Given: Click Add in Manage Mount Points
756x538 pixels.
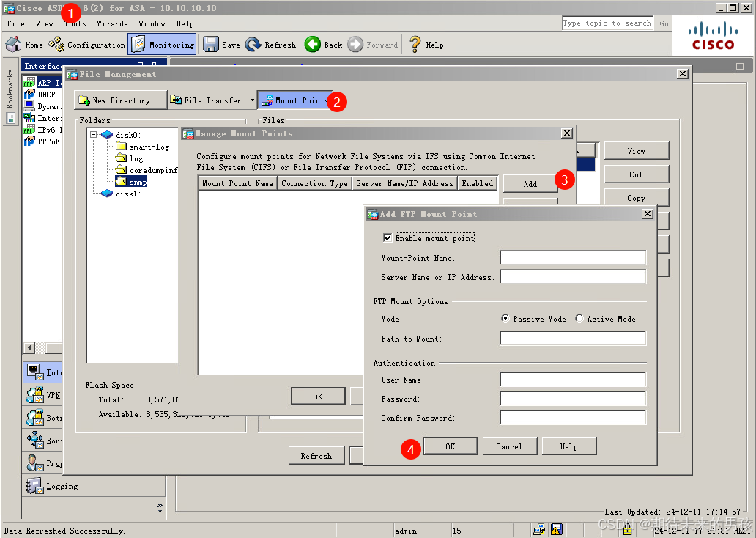Looking at the screenshot, I should (530, 184).
